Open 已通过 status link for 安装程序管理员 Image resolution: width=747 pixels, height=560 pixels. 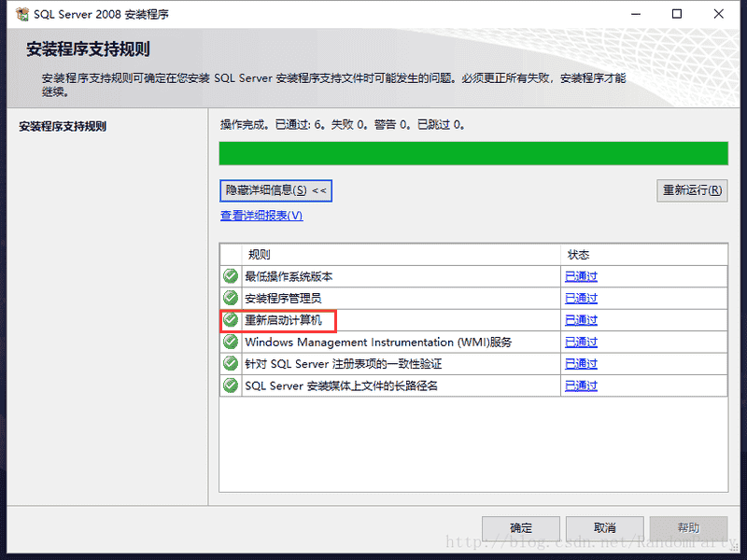[581, 298]
